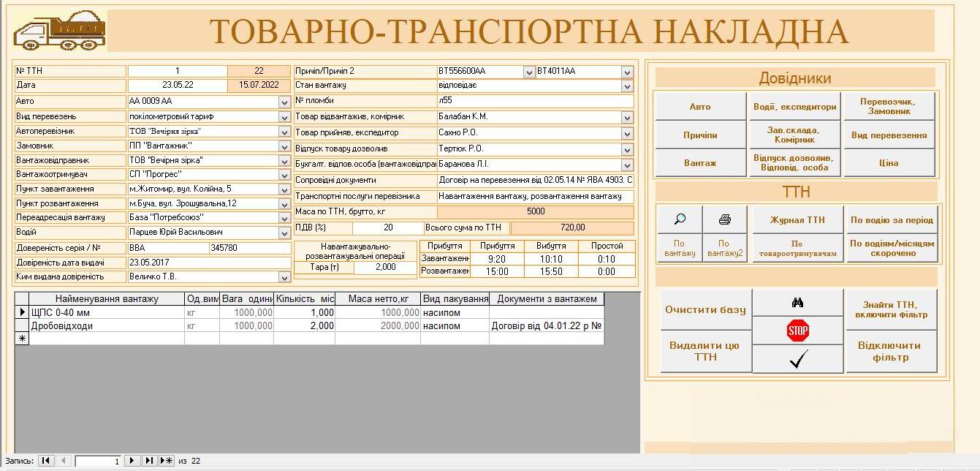Expand Вид перевезень dropdown
The height and width of the screenshot is (471, 980).
point(284,116)
